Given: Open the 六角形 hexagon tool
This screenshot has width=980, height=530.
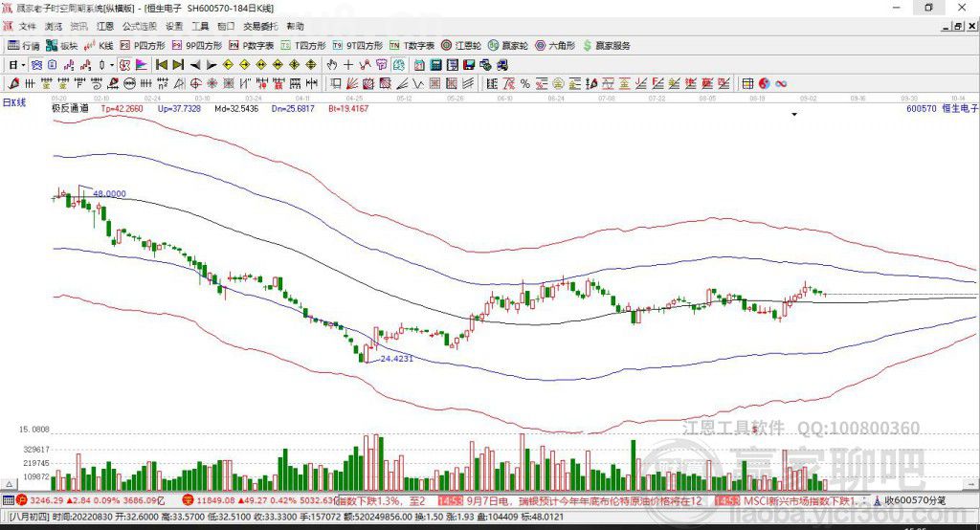Looking at the screenshot, I should pos(555,46).
